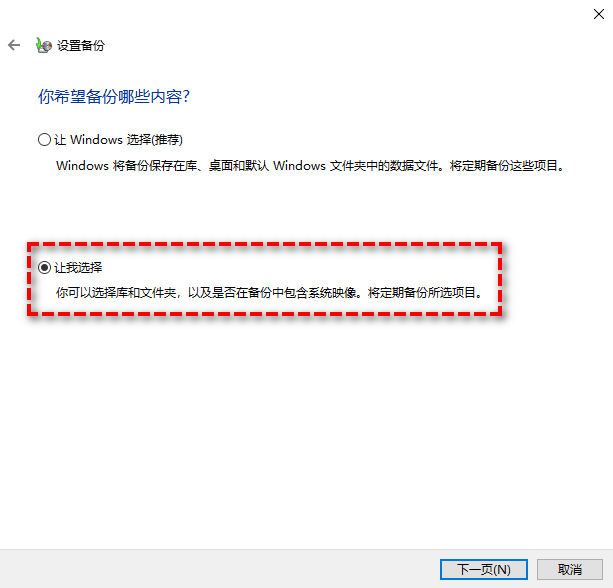Click empty white area below 让我选择 section
The height and width of the screenshot is (588, 613).
point(306,430)
